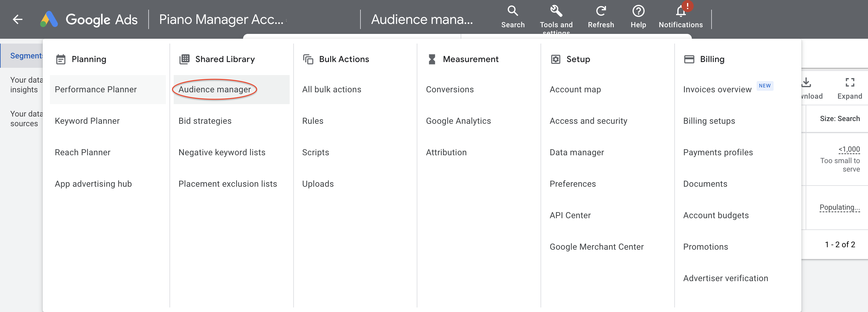
Task: Click the Google Ads logo
Action: coord(89,19)
